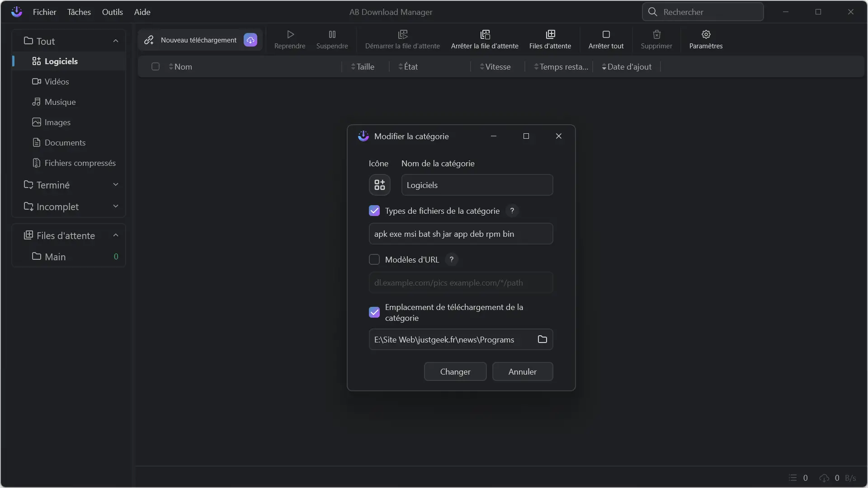The image size is (868, 488).
Task: Select the Logiciels category
Action: tap(69, 61)
